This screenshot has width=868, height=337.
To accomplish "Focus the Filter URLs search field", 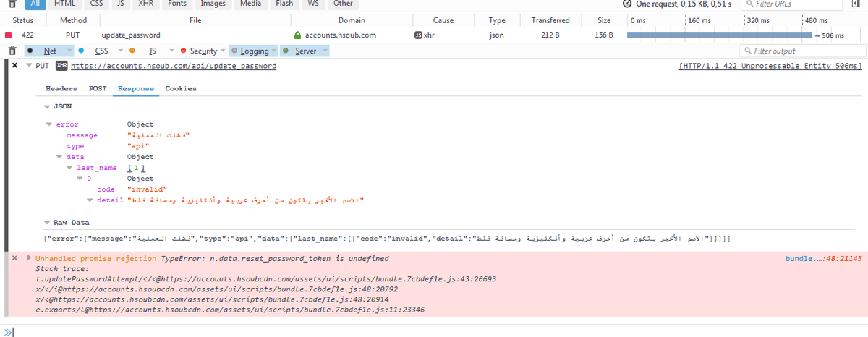I will click(x=796, y=4).
